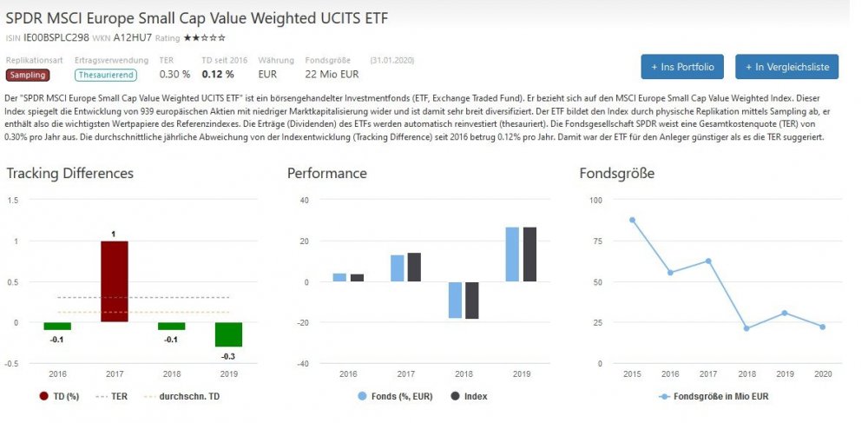Click the 2015 Fondsgröße data point
The height and width of the screenshot is (423, 868).
[633, 220]
